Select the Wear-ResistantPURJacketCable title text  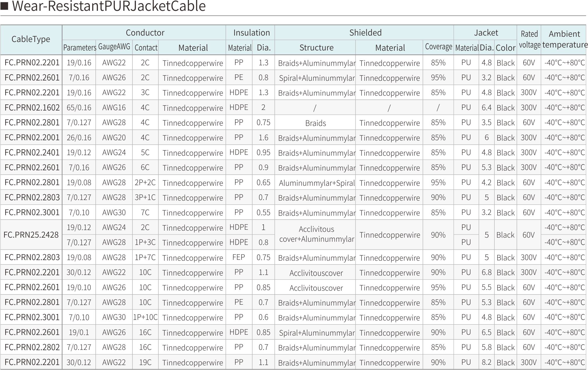point(109,6)
